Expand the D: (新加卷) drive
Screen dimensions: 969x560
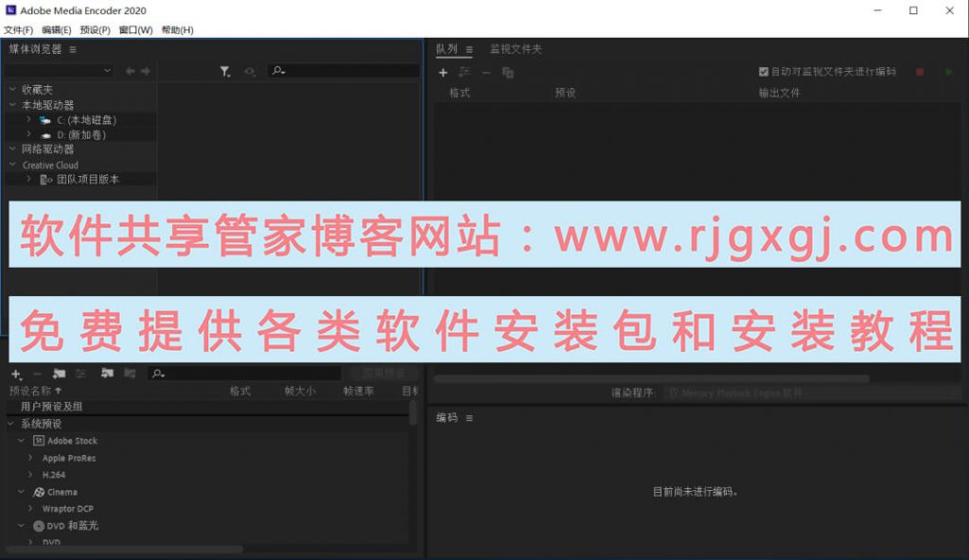pos(28,134)
